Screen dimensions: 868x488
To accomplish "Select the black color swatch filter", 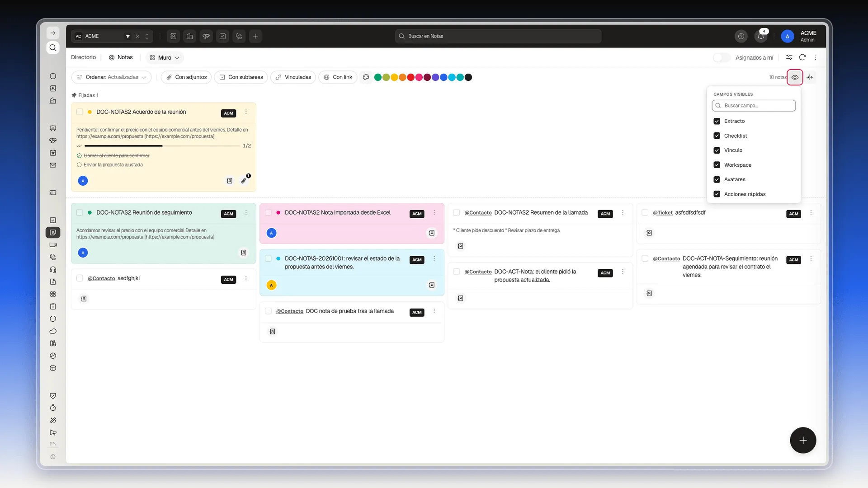I will 468,77.
